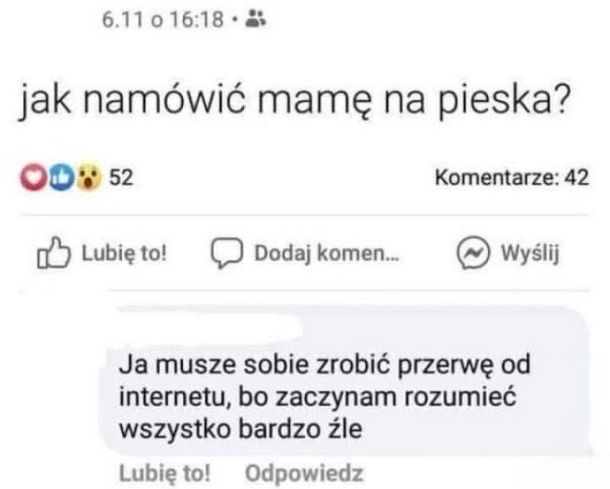Reply using the Odpowiedz link

(304, 473)
